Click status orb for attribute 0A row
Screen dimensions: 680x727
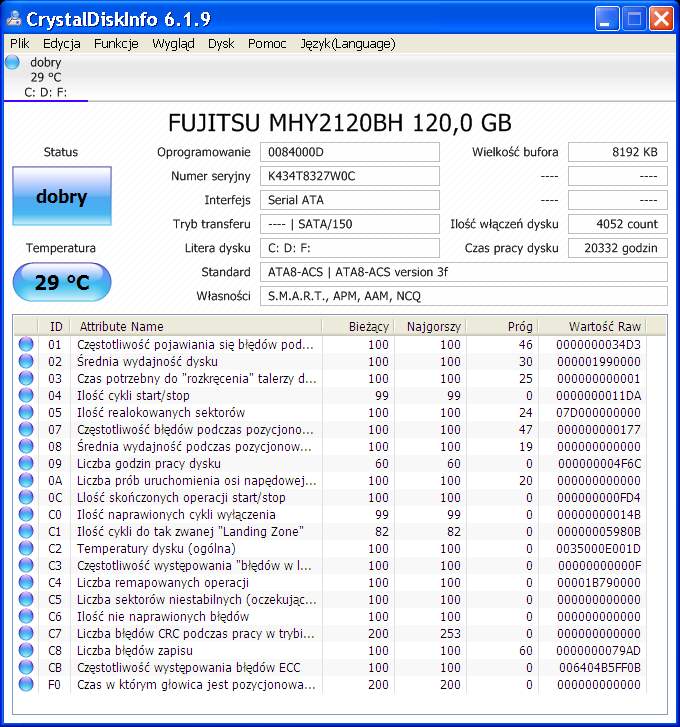[26, 480]
